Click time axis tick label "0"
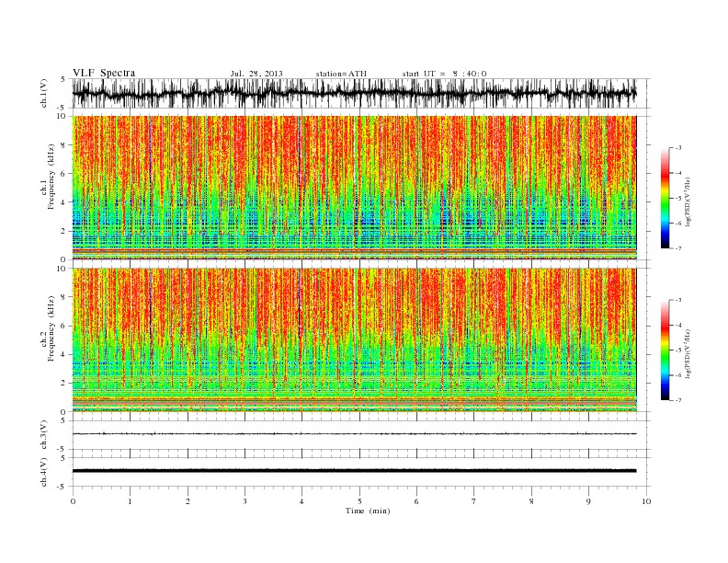728x563 pixels. pyautogui.click(x=73, y=501)
